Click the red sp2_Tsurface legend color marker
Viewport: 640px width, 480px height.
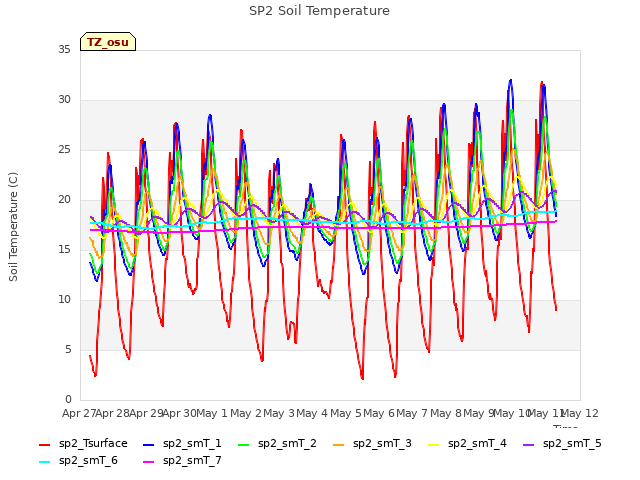[x=44, y=444]
